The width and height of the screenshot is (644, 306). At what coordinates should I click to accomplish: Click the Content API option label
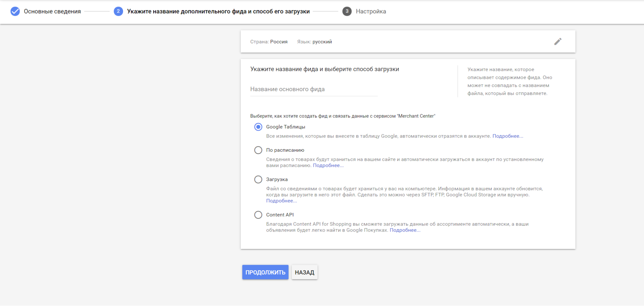point(280,215)
